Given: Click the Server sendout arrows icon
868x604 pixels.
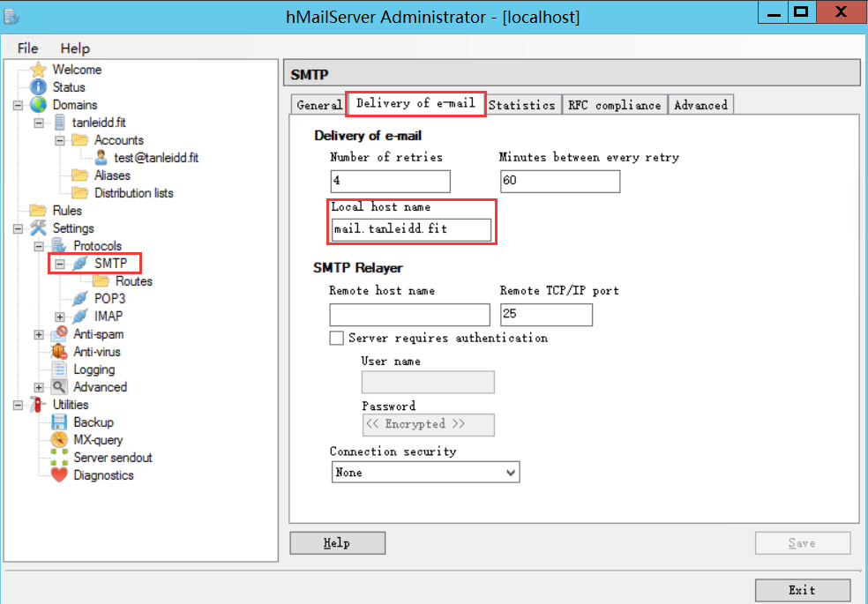Looking at the screenshot, I should pyautogui.click(x=59, y=458).
